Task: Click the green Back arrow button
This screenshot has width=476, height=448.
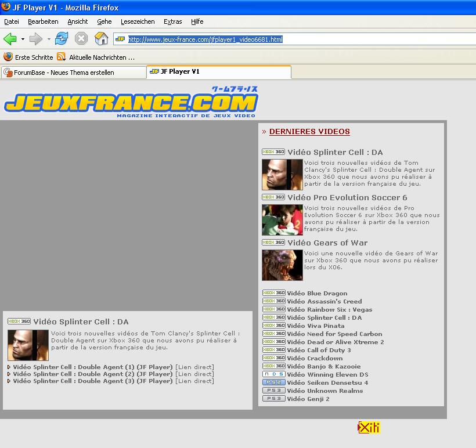Action: click(10, 39)
